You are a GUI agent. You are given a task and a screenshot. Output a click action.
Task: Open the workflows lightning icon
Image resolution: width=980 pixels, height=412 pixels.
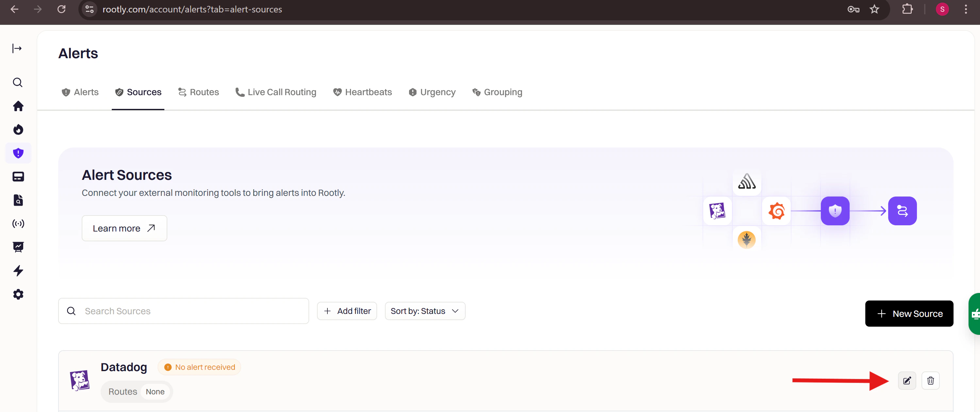18,271
